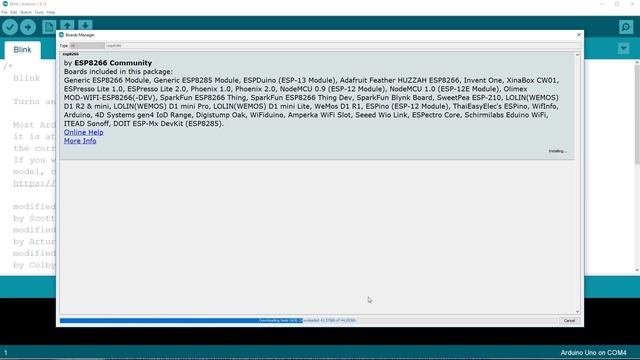Cancel the board package download
640x360 pixels.
tap(569, 321)
